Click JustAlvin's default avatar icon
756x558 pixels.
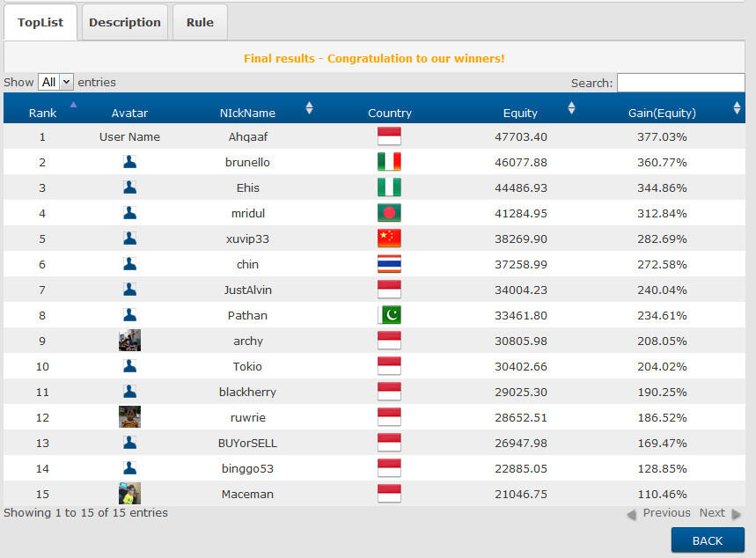pos(129,290)
